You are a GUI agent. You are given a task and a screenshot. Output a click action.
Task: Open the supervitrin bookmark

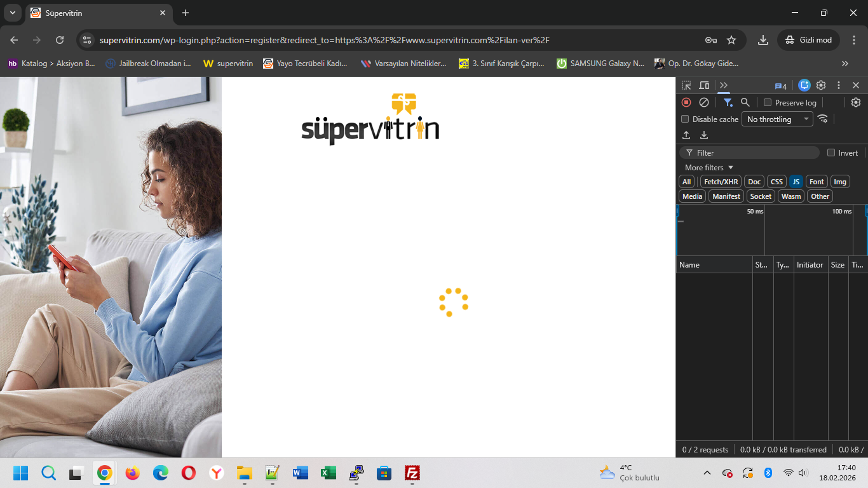[x=228, y=64]
